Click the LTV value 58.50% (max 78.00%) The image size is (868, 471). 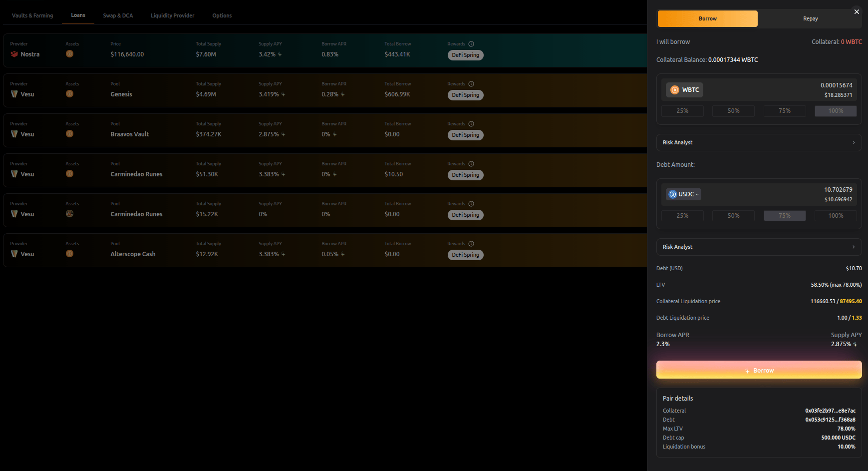pos(836,285)
